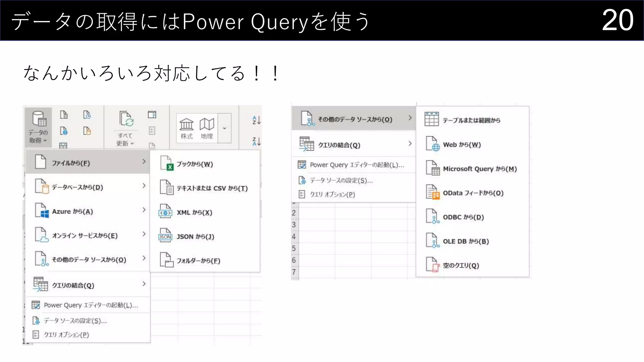Click the Microsoft Query file icon
Viewport: 644px width, 362px height.
click(433, 167)
